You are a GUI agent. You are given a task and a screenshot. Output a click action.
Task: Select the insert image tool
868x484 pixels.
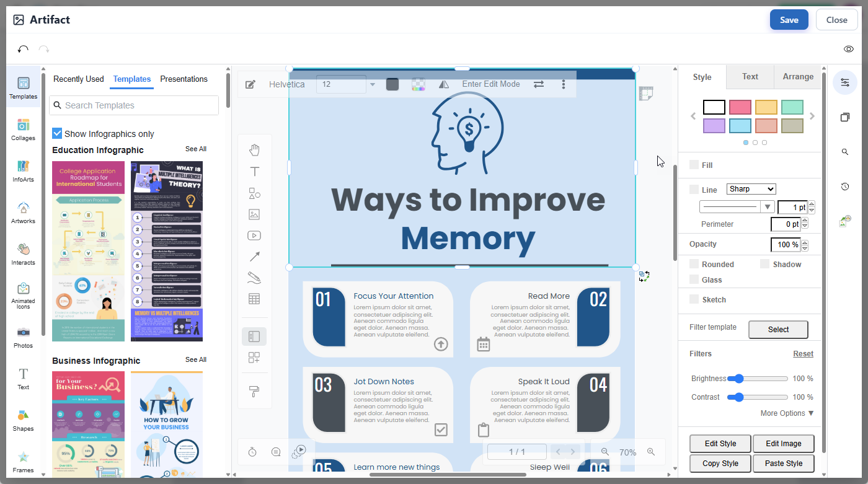click(254, 214)
